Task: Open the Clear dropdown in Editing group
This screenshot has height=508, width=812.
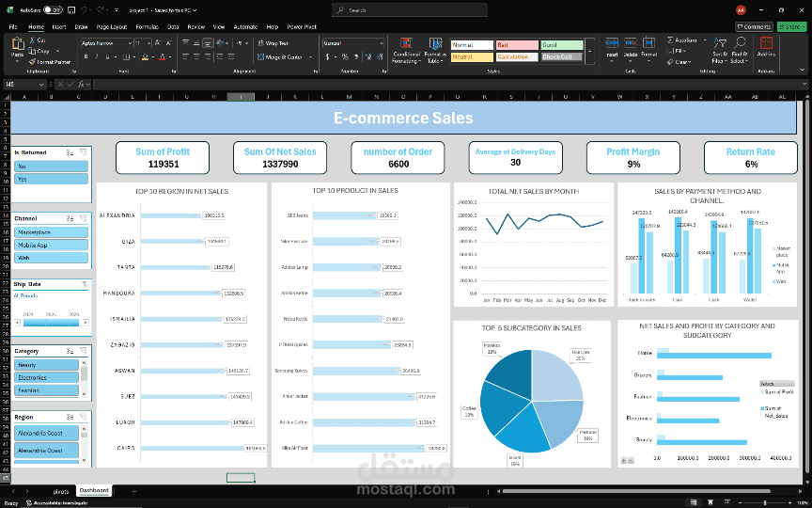Action: tap(691, 62)
